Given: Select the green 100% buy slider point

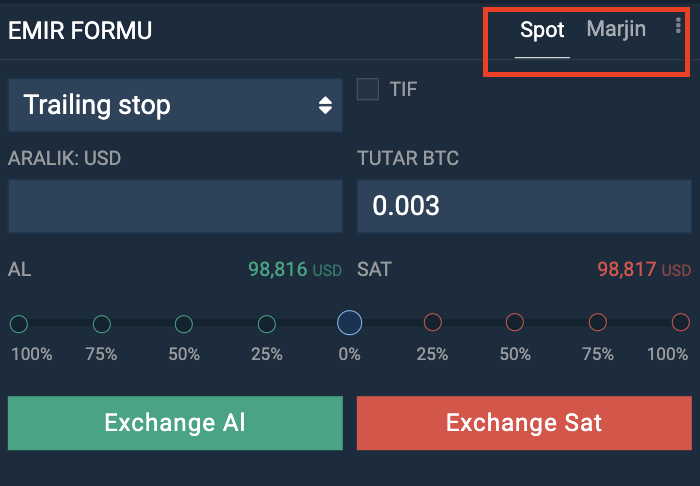Looking at the screenshot, I should click(19, 324).
